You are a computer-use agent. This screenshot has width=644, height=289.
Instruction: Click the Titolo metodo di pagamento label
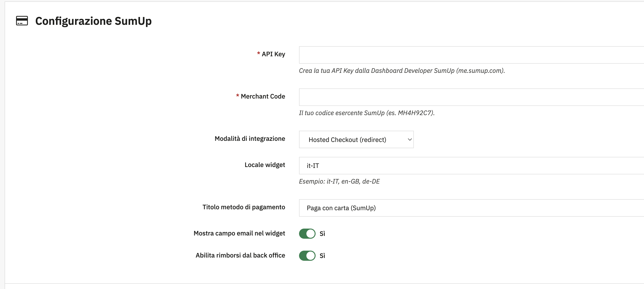pyautogui.click(x=244, y=207)
